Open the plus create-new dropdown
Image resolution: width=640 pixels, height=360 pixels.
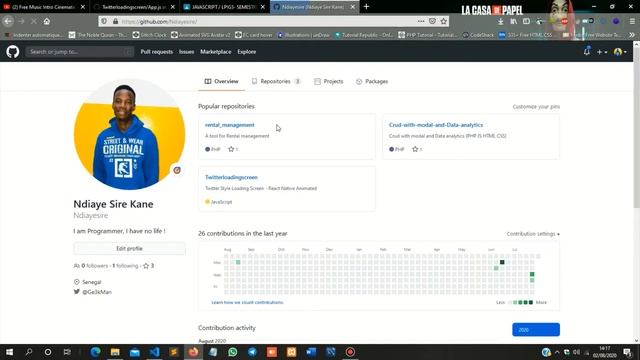tap(602, 52)
